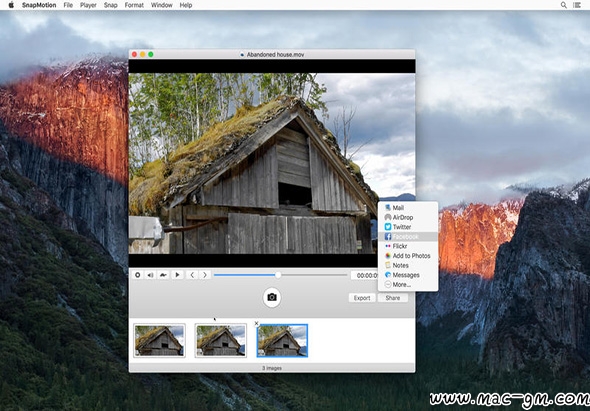Open the Format menu
This screenshot has width=590, height=411.
click(x=134, y=5)
